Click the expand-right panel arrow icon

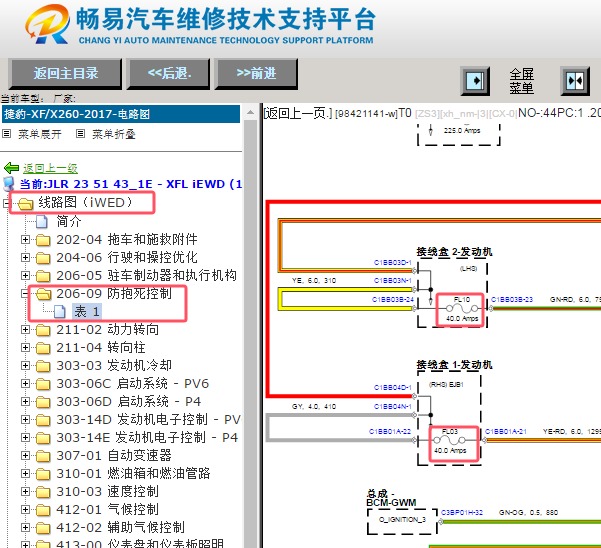tap(475, 81)
